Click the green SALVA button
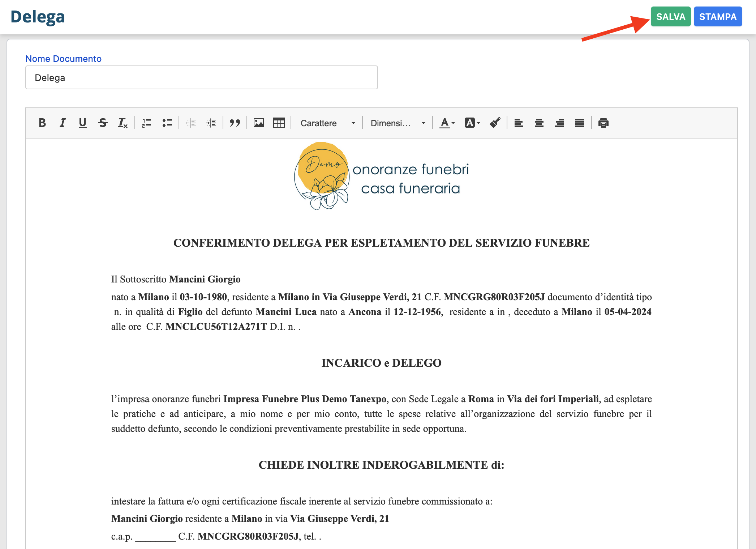 [671, 17]
